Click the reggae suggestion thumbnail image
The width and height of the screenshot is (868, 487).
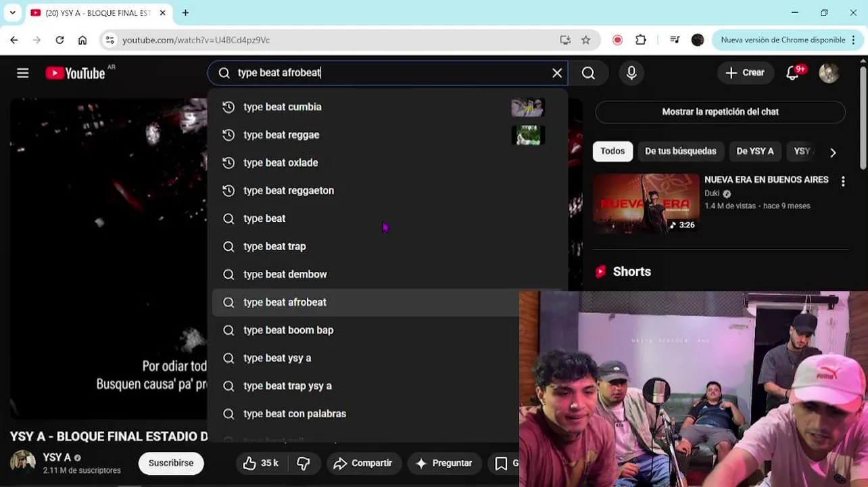[528, 135]
